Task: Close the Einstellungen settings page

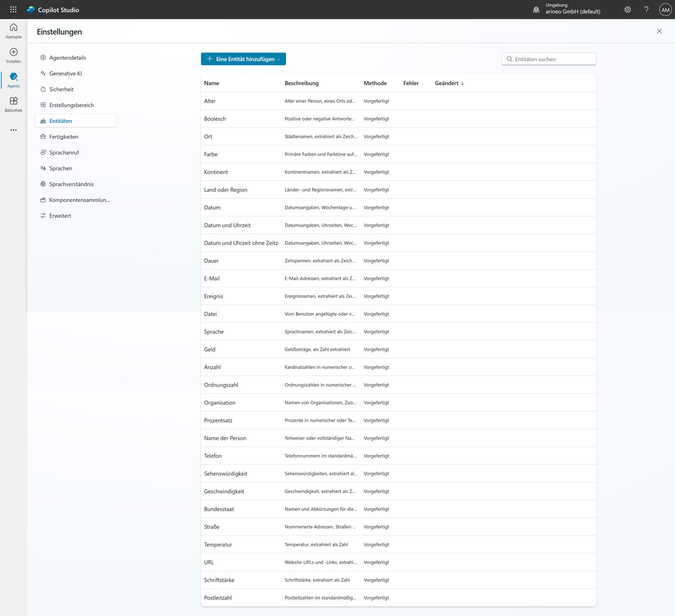Action: [x=659, y=31]
